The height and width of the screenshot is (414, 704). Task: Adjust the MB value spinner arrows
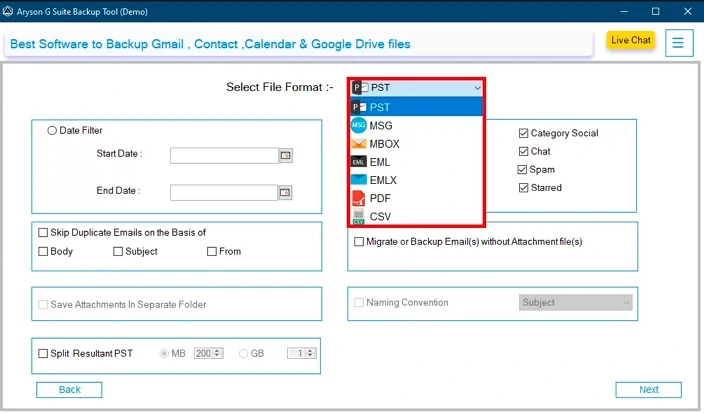[x=217, y=353]
